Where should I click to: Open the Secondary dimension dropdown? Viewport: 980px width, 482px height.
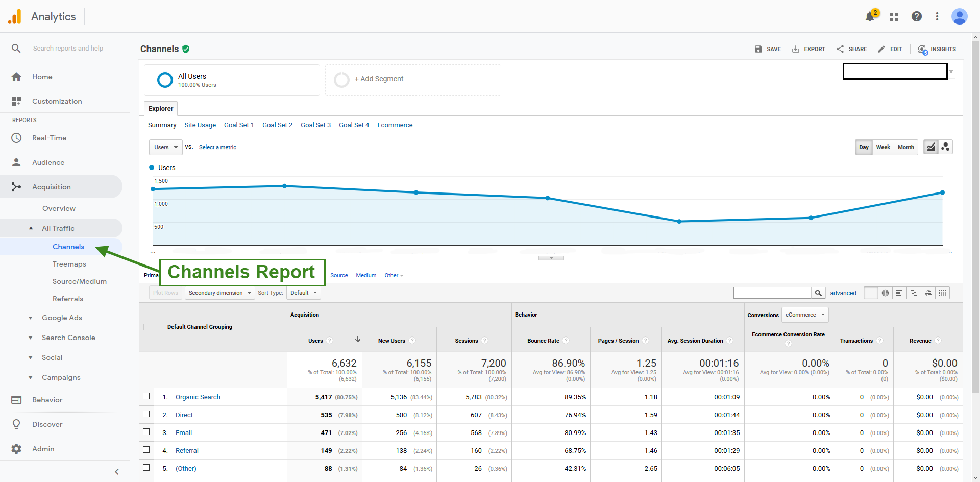coord(219,293)
